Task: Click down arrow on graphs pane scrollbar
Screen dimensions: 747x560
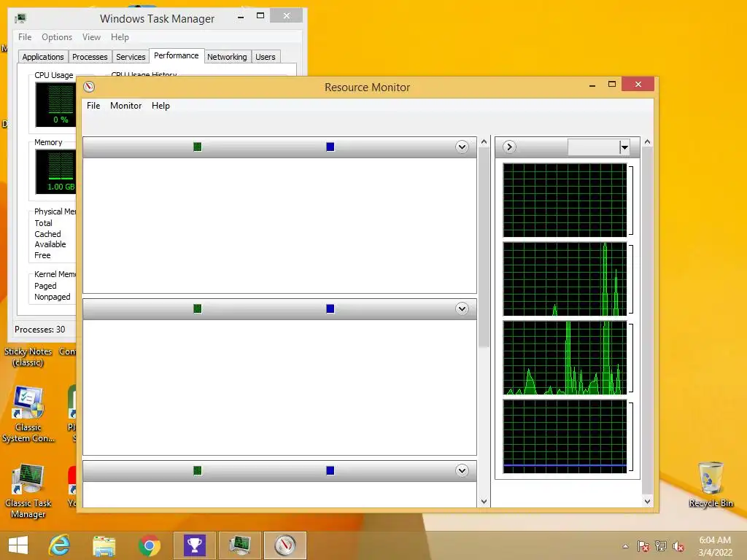Action: point(647,502)
